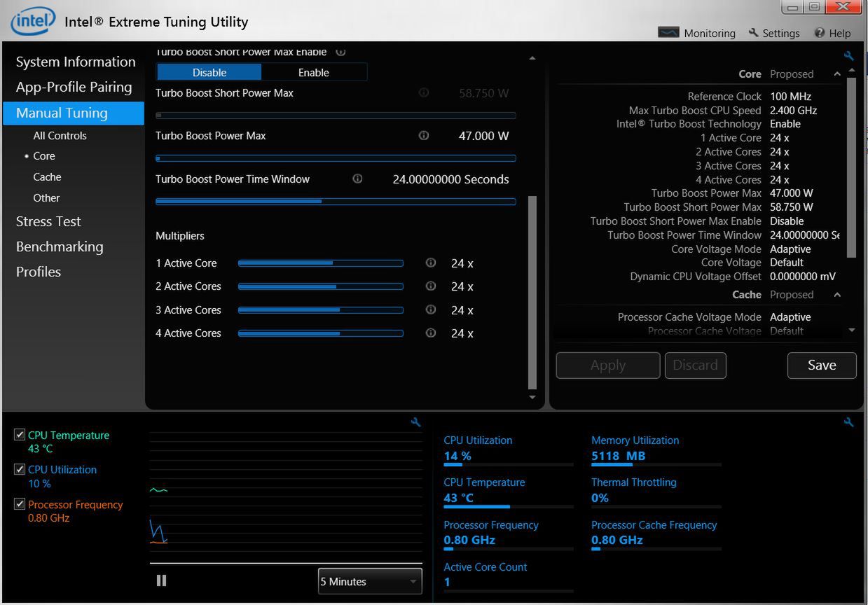868x605 pixels.
Task: Open Monitoring view icon in header
Action: (x=668, y=33)
